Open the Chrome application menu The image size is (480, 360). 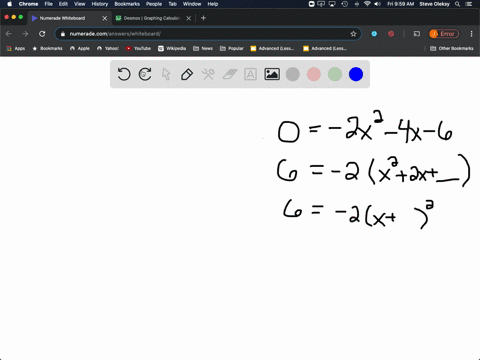point(28,4)
